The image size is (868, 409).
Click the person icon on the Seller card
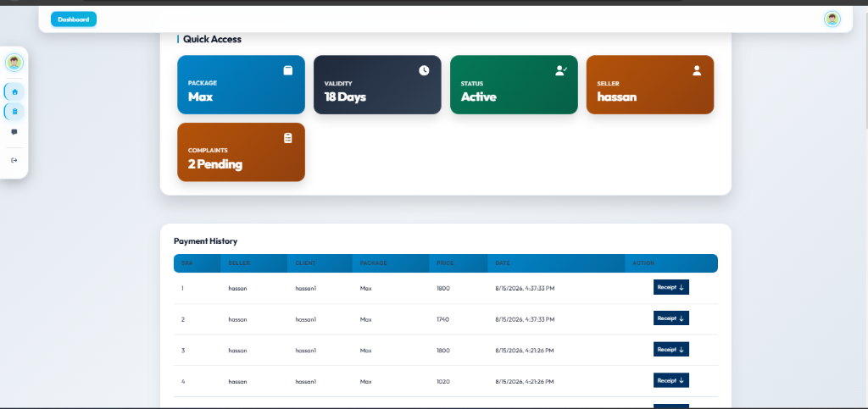[x=697, y=71]
